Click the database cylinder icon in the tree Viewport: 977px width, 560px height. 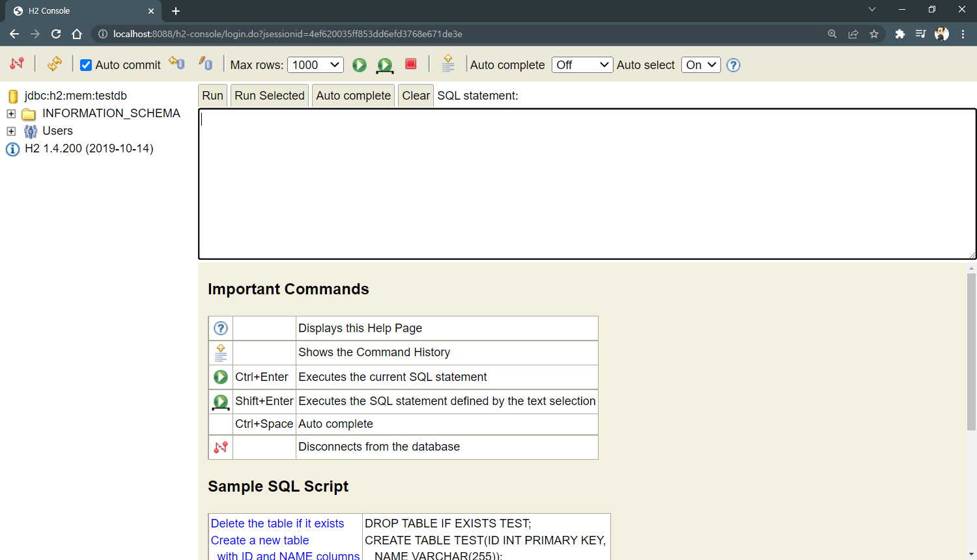pyautogui.click(x=13, y=96)
